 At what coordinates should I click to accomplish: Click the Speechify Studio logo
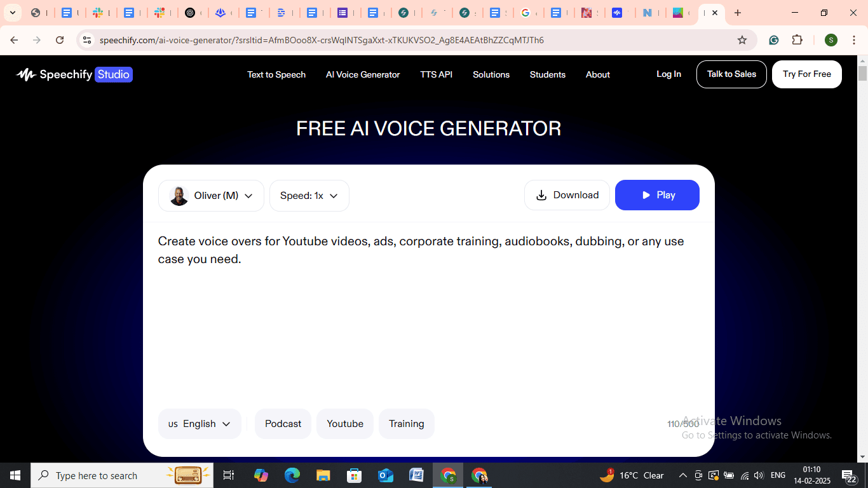tap(74, 74)
